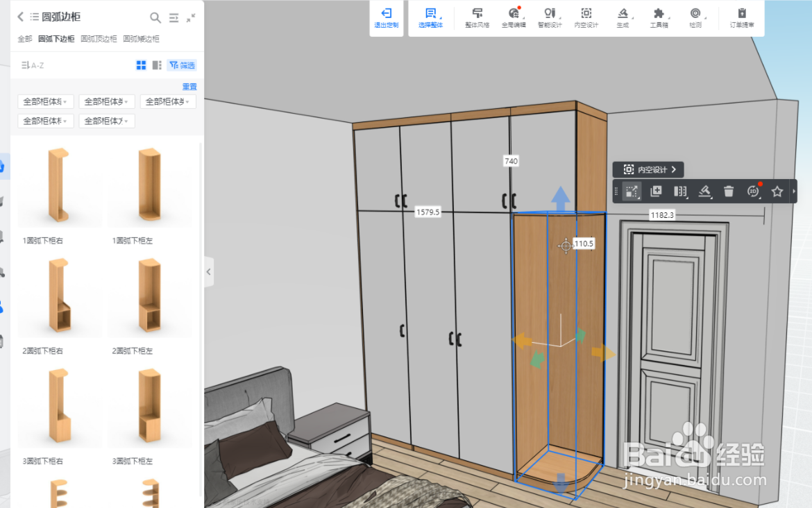Viewport: 812px width, 508px height.
Task: Open the 全部柜体 dropdown below the 重置 link
Action: tap(168, 101)
